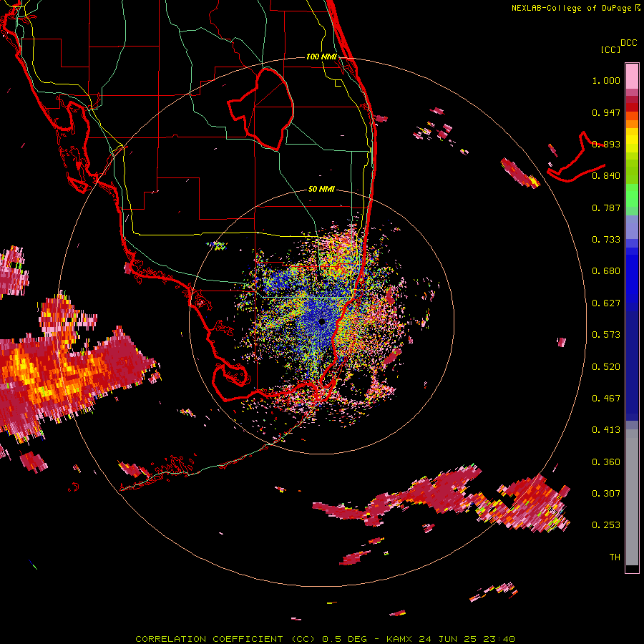Viewport: 644px width, 644px height.
Task: Select the 0.573 legend value
Action: coord(606,335)
